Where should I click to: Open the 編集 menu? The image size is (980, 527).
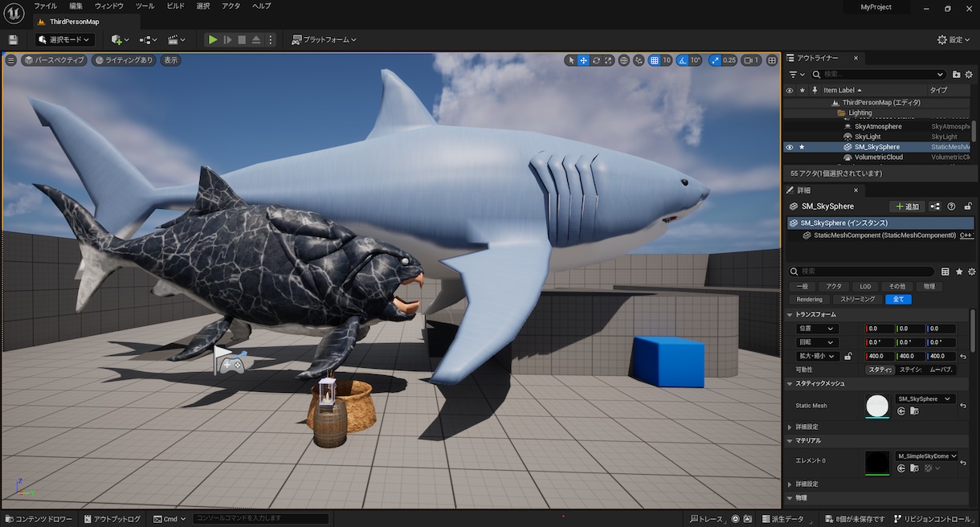click(x=76, y=6)
